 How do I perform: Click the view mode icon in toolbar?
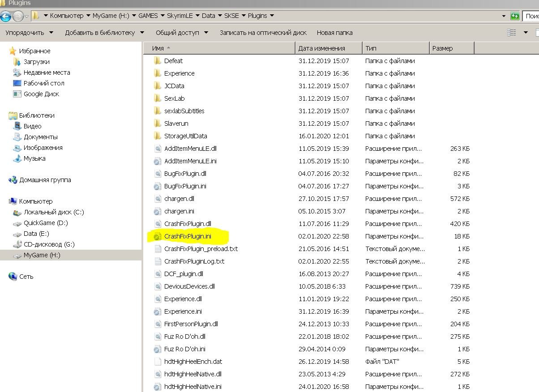511,33
